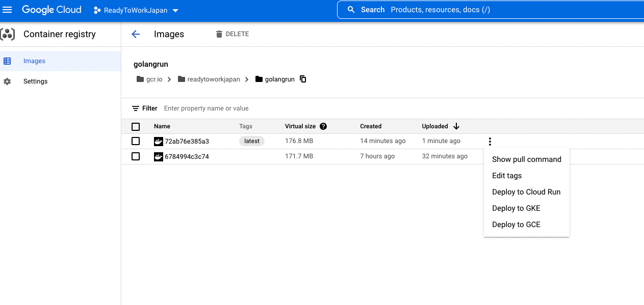
Task: Copy the golangrun repository path
Action: point(303,79)
